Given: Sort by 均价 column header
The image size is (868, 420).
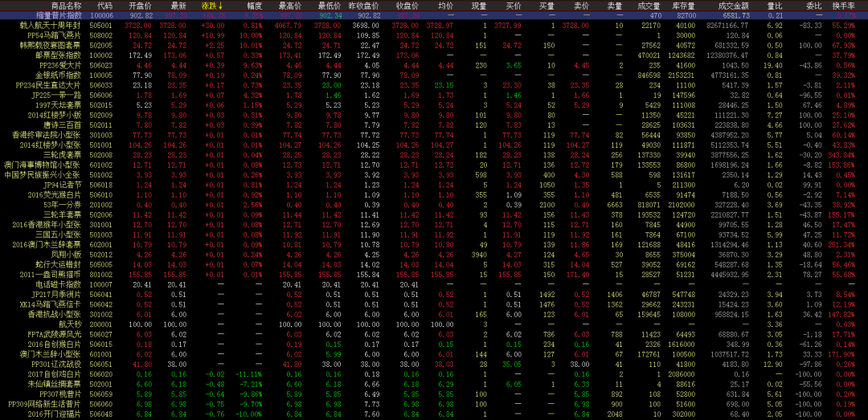Looking at the screenshot, I should (x=444, y=6).
